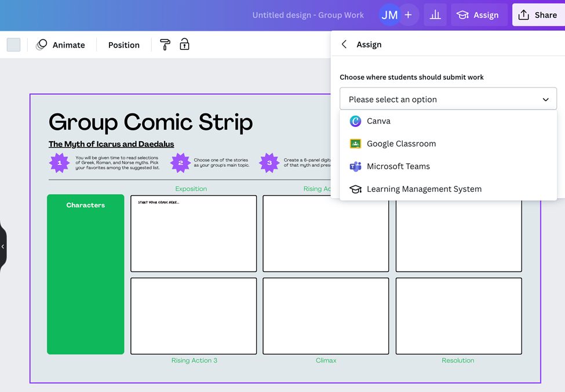Image resolution: width=565 pixels, height=392 pixels.
Task: Collapse the left panel chevron
Action: tap(2, 246)
